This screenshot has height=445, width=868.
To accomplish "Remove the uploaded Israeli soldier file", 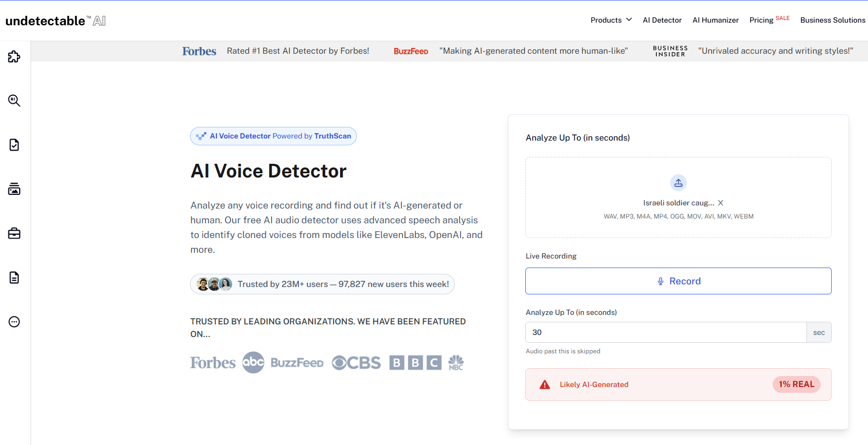I will pos(721,203).
